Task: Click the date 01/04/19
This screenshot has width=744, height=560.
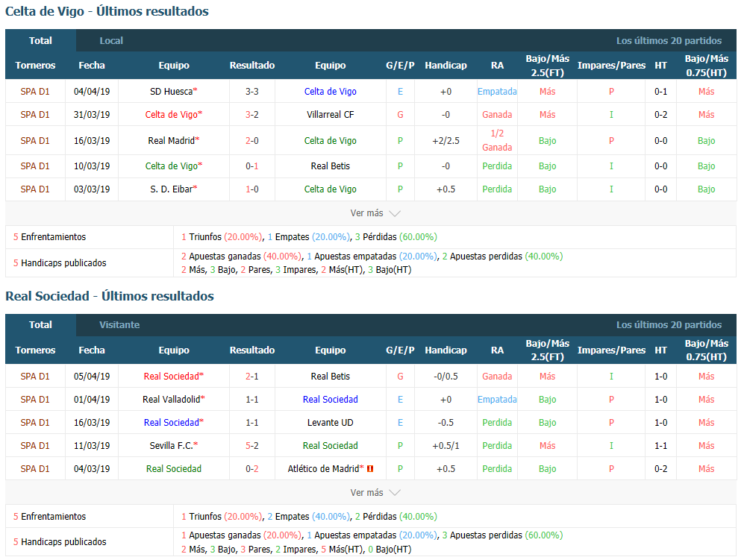Action: 92,400
